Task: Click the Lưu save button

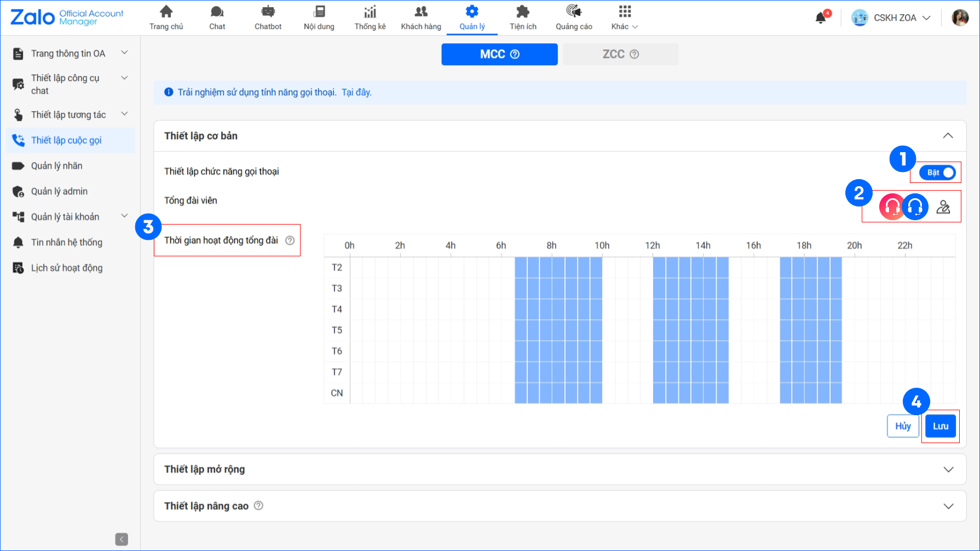Action: pyautogui.click(x=941, y=426)
